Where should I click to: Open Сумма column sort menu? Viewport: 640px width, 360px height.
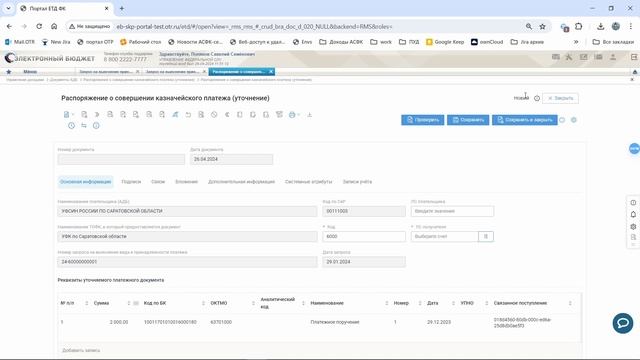tap(129, 303)
